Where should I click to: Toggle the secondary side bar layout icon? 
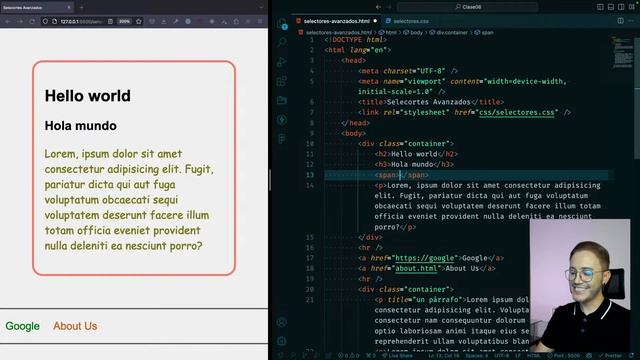click(x=621, y=7)
